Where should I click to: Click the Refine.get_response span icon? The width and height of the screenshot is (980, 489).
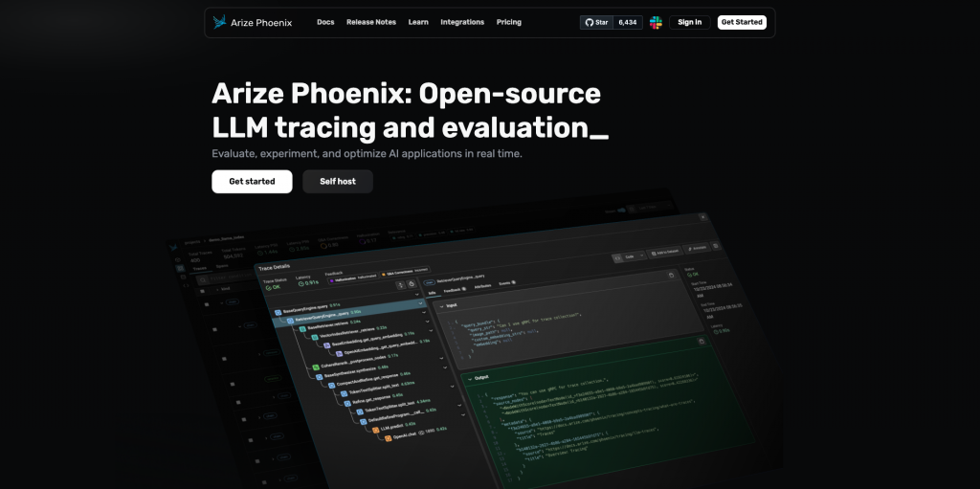[347, 403]
